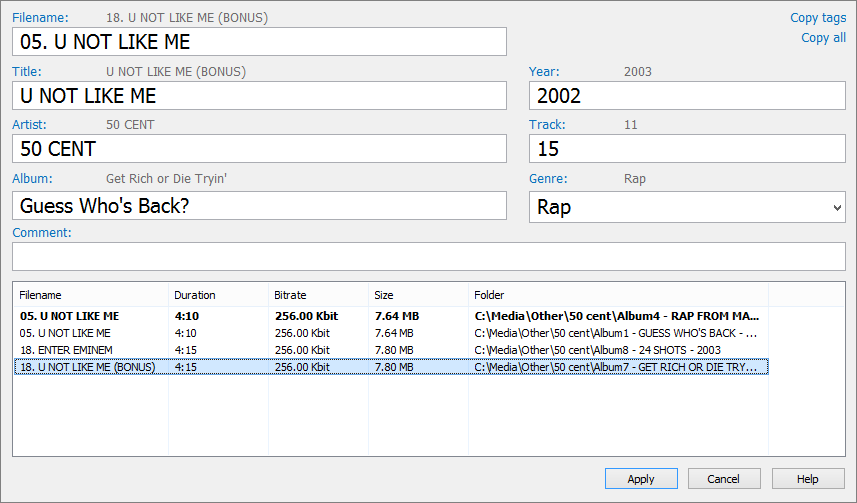Focus the Filename input field

pos(259,42)
